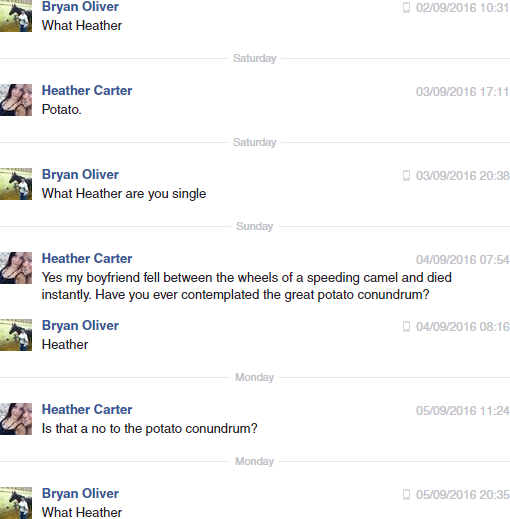Screen dimensions: 510x519
Task: Click the 05/09/2016 11:24 timestamp
Action: pyautogui.click(x=462, y=411)
